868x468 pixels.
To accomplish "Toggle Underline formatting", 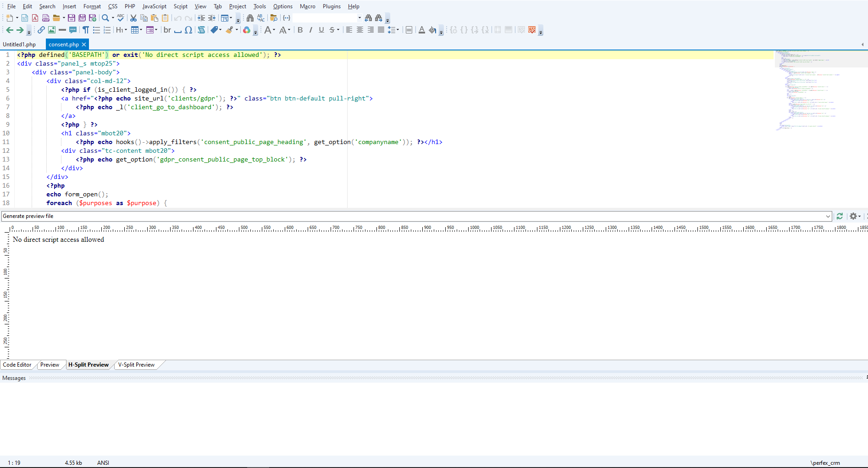I will coord(321,30).
